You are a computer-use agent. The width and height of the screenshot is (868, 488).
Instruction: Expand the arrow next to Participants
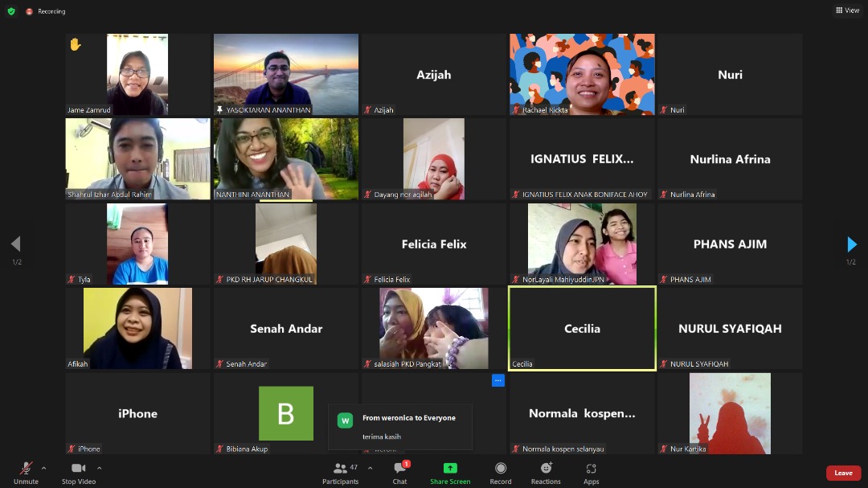tap(370, 468)
